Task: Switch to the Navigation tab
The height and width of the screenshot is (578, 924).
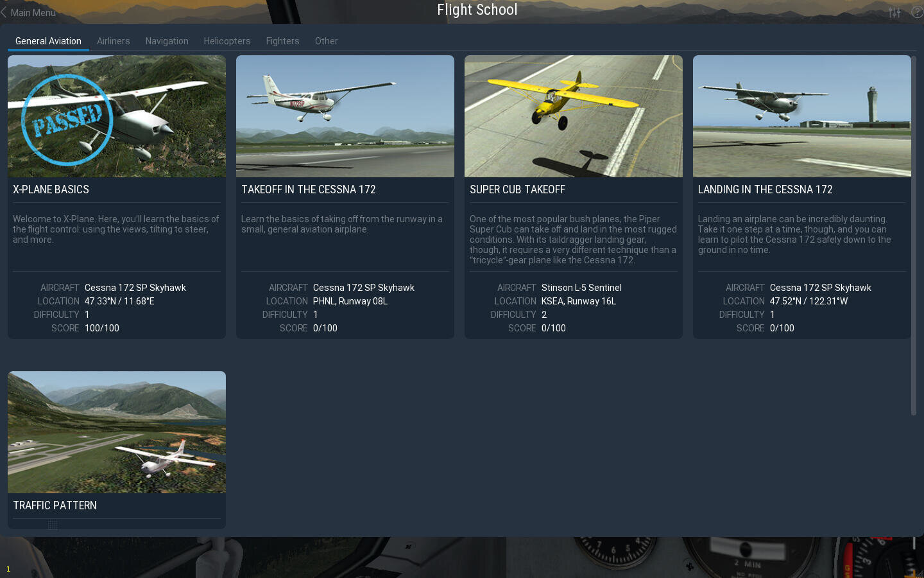Action: click(167, 41)
